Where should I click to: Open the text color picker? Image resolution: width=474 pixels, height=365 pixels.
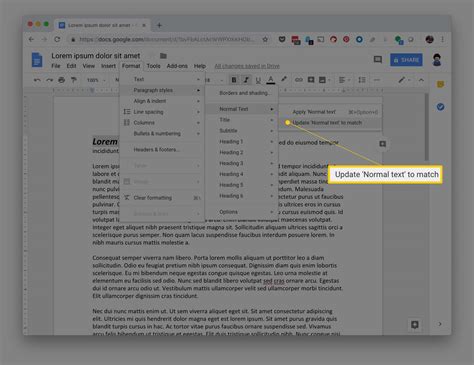pos(271,80)
